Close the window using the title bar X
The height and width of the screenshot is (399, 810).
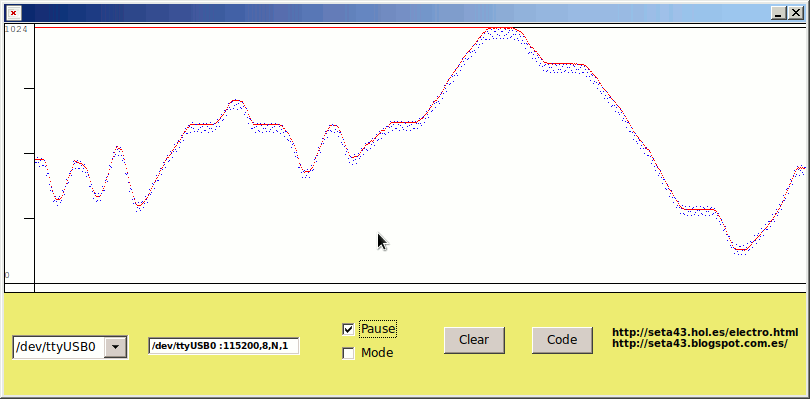point(796,13)
